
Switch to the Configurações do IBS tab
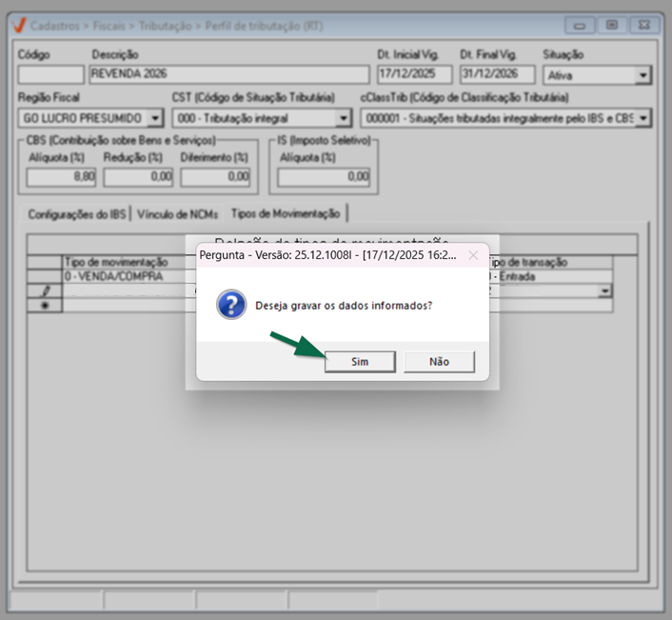click(77, 214)
